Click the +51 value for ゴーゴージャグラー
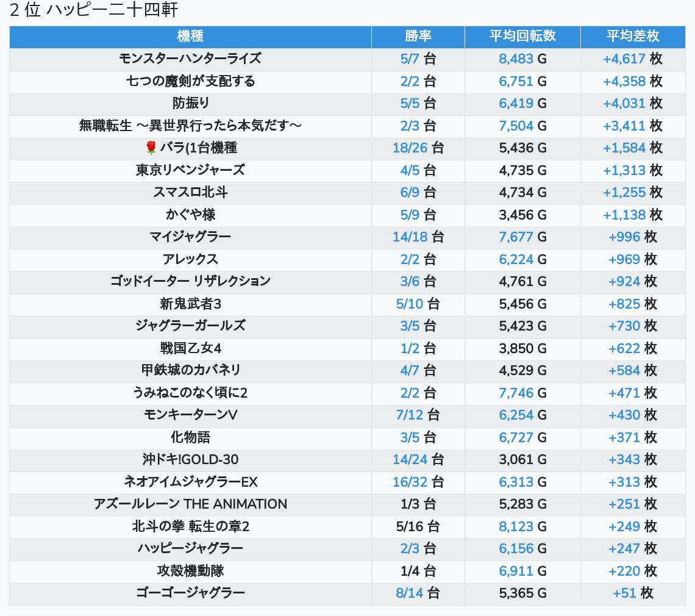 [624, 593]
